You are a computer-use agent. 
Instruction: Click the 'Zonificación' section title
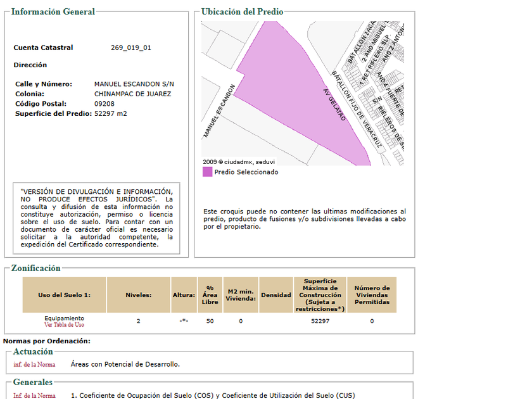click(x=35, y=268)
